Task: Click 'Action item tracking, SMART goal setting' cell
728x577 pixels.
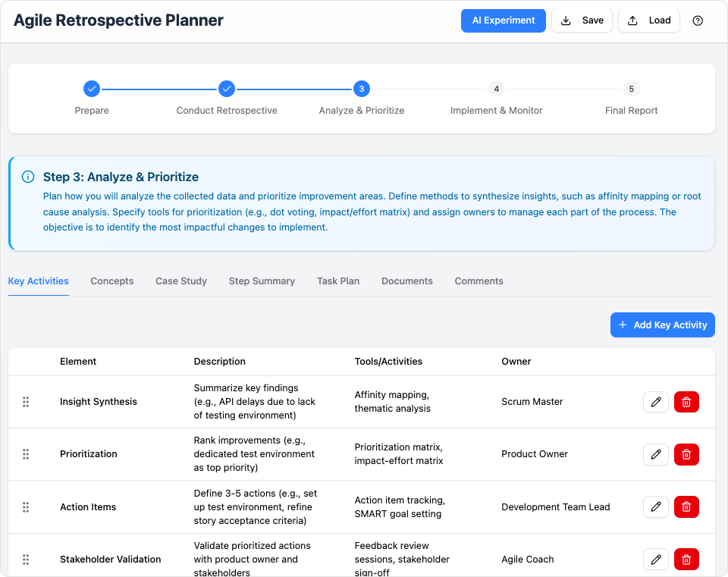Action: (x=400, y=507)
